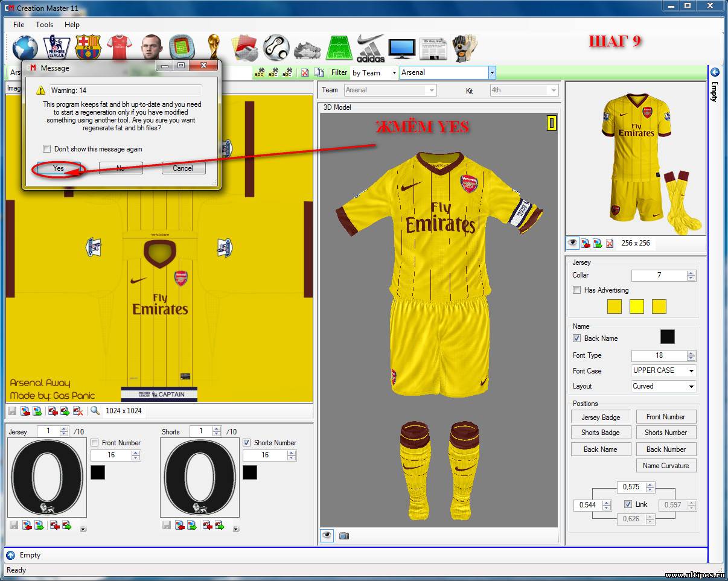Click the red Arsenal kit shirt icon

point(119,48)
